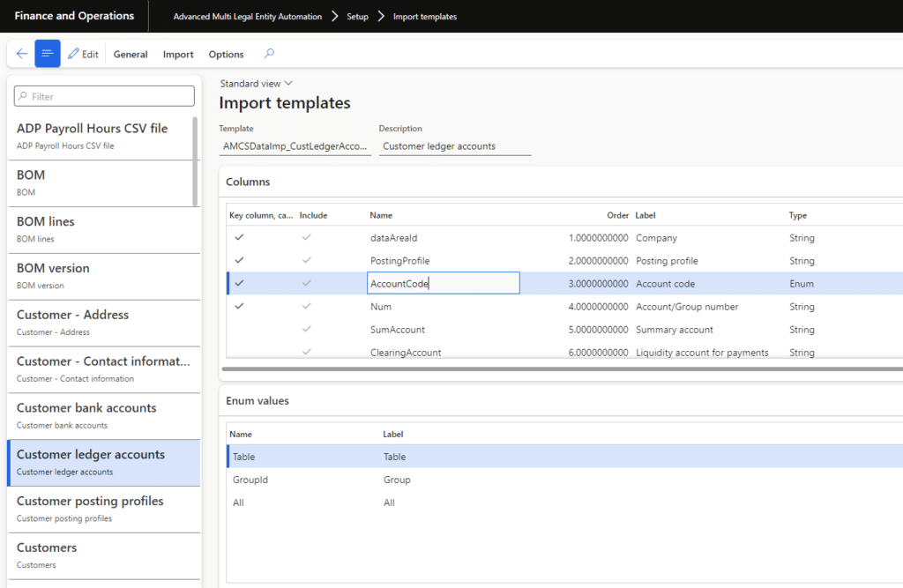
Task: Click the Label header in Columns grid
Action: point(645,215)
